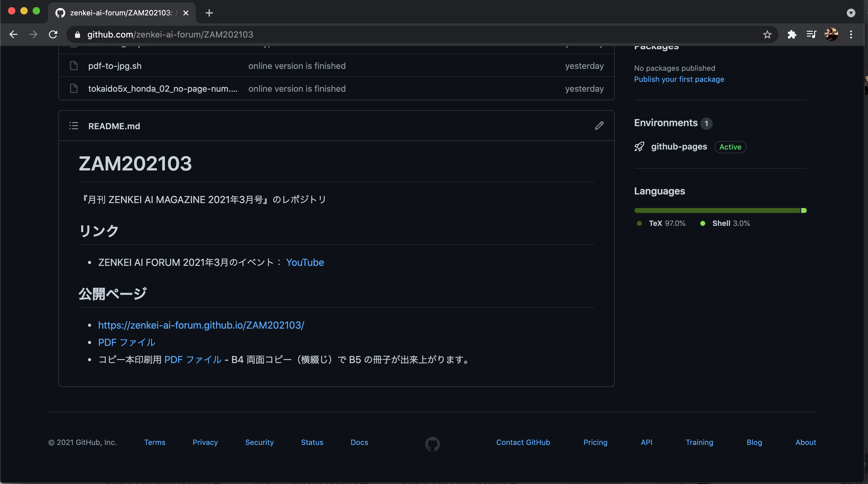Click the リンク section heading
This screenshot has width=868, height=484.
[99, 231]
